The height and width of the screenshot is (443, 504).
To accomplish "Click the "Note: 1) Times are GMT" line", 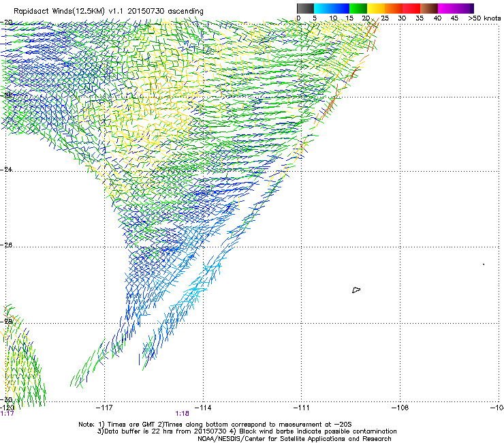I will pos(215,425).
